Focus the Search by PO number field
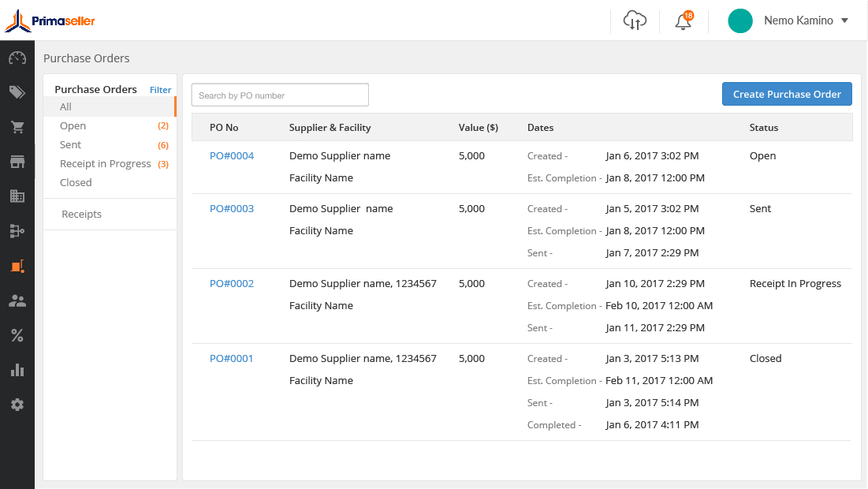868x489 pixels. 280,95
